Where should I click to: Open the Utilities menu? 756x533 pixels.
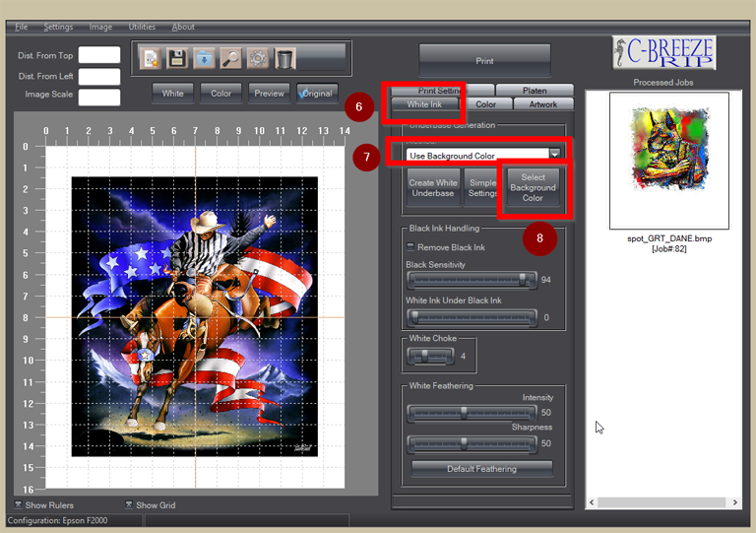pos(142,27)
